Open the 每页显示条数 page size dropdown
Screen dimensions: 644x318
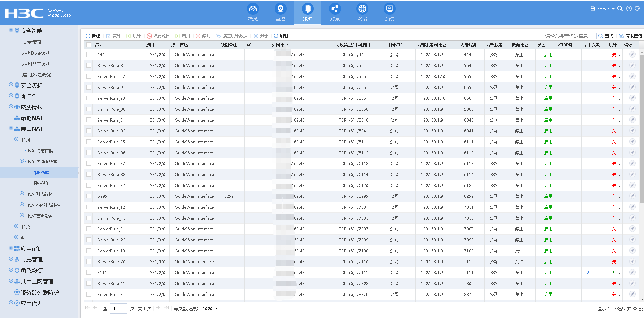click(210, 308)
